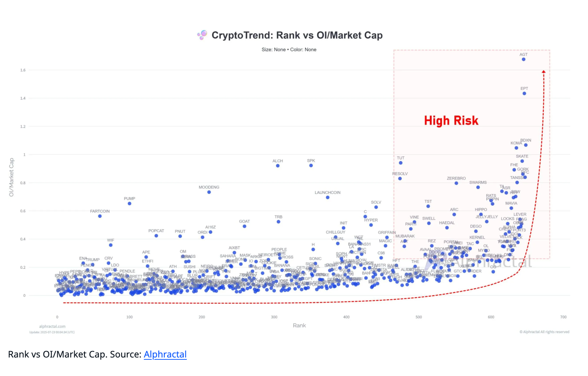588x376 pixels.
Task: Click the AGT data point
Action: pyautogui.click(x=523, y=59)
